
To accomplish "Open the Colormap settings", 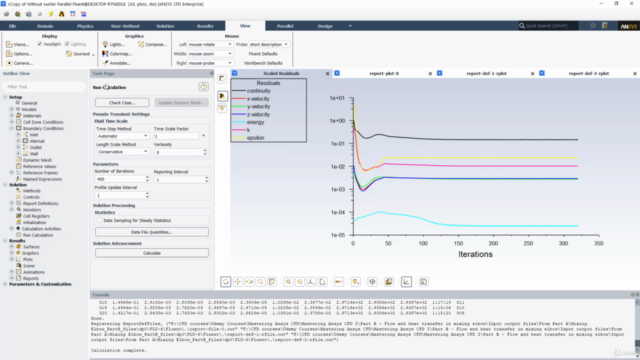I will (117, 53).
